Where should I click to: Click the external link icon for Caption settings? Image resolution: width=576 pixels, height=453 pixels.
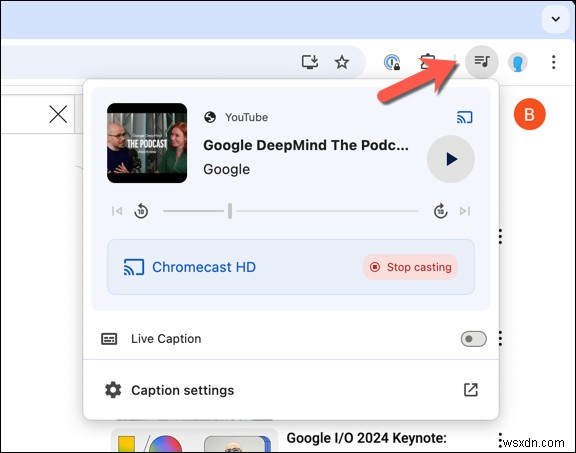471,390
